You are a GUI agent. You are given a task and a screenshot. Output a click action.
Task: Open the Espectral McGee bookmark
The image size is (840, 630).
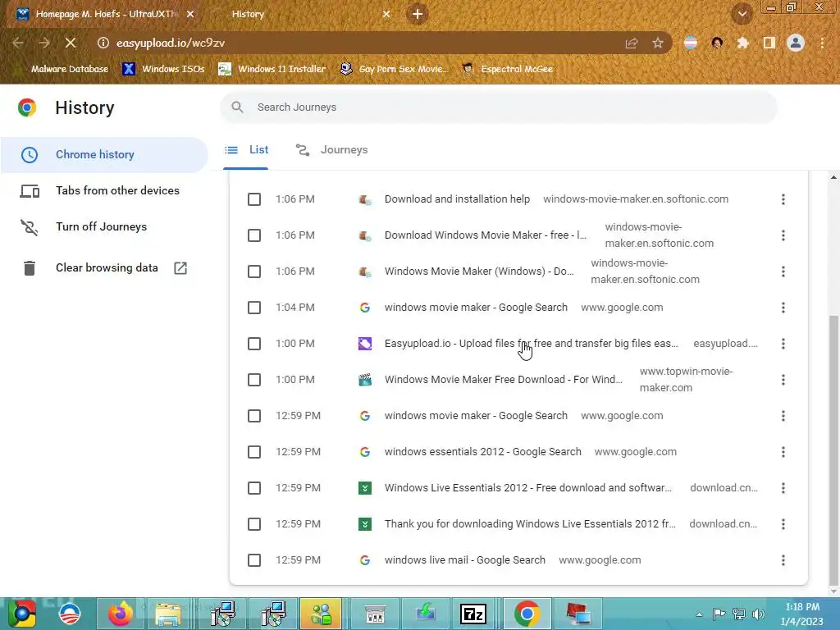click(x=507, y=69)
